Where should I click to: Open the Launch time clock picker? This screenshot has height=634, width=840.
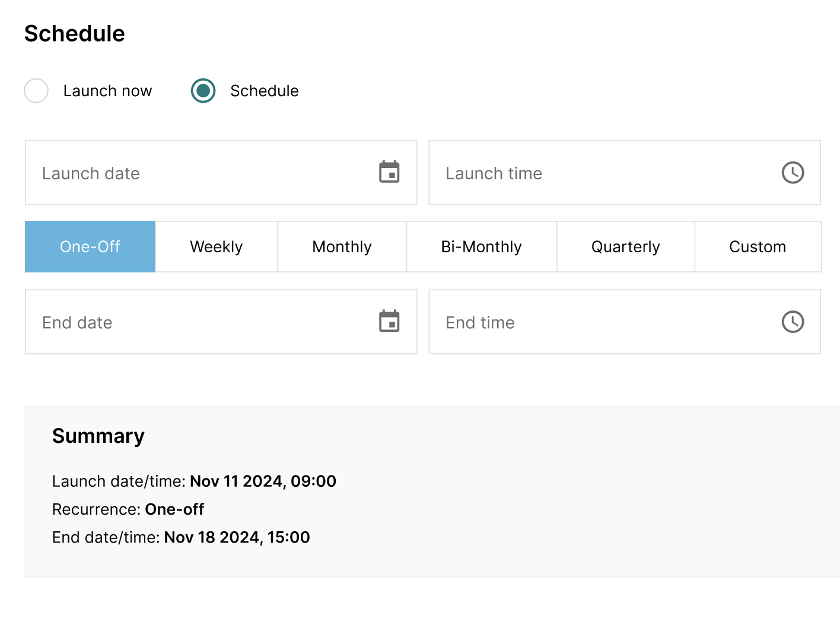coord(793,173)
